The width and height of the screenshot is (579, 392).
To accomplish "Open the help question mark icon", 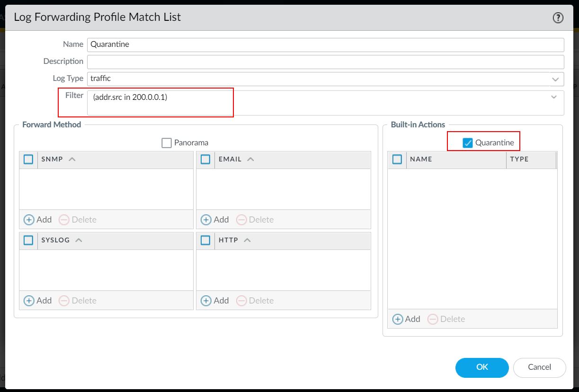I will click(x=558, y=18).
